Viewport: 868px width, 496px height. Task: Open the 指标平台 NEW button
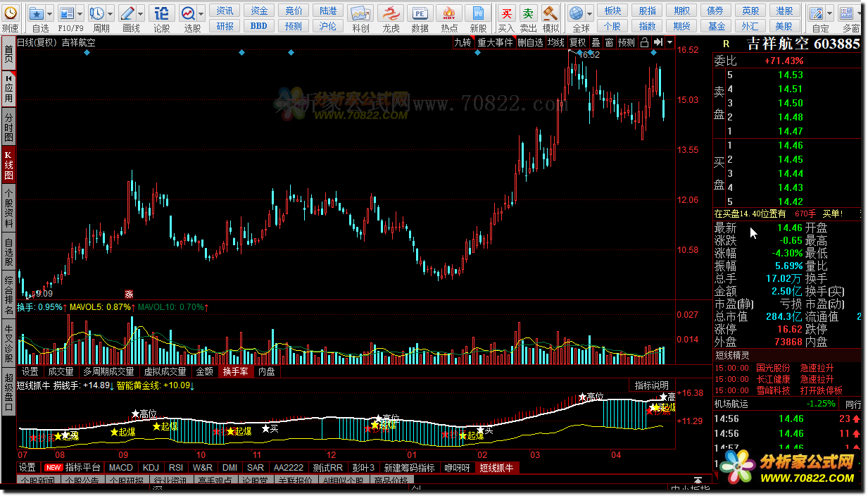click(73, 467)
